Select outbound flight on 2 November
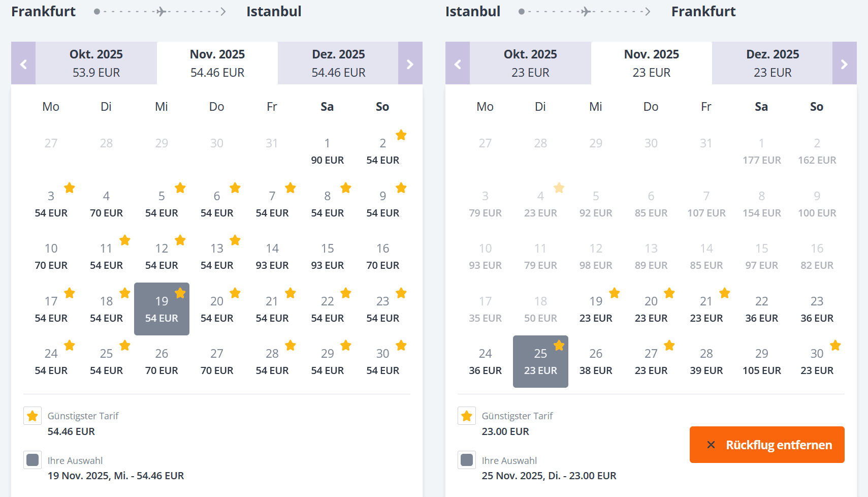 click(382, 151)
